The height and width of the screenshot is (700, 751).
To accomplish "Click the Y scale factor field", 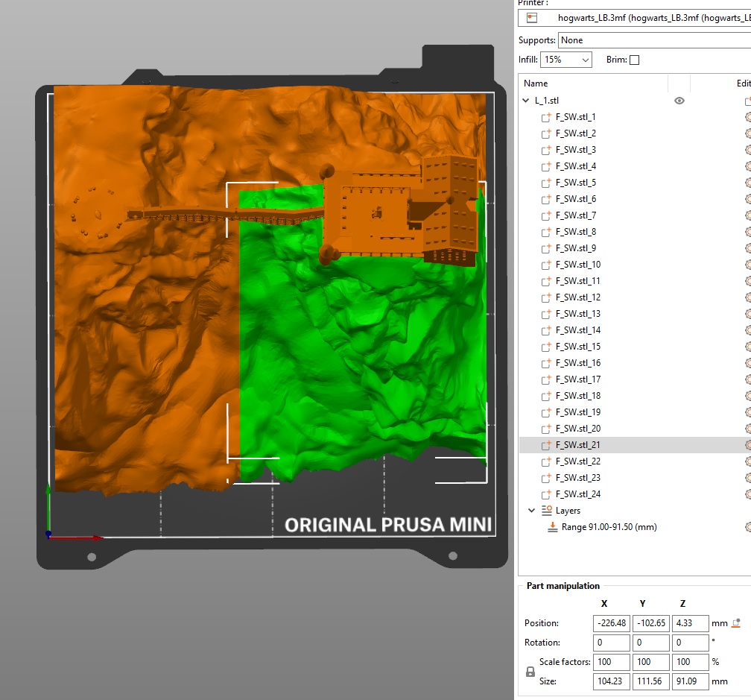I will pos(651,662).
